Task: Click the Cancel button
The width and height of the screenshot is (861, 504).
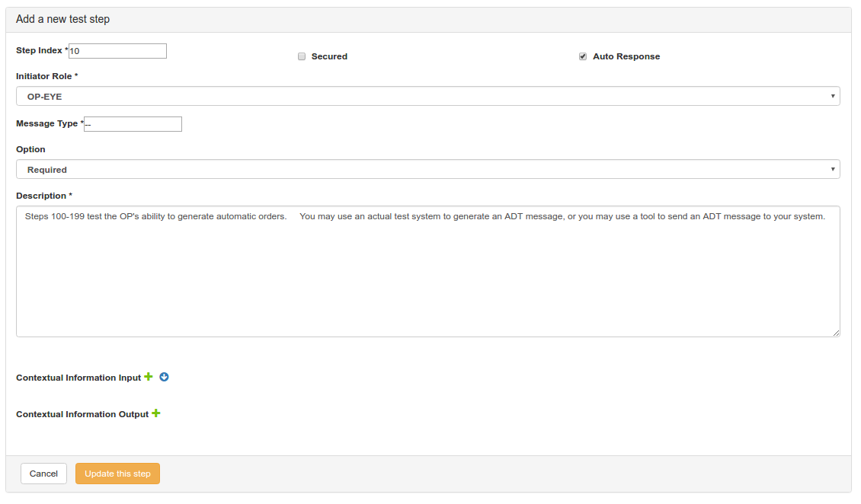Action: (x=43, y=474)
